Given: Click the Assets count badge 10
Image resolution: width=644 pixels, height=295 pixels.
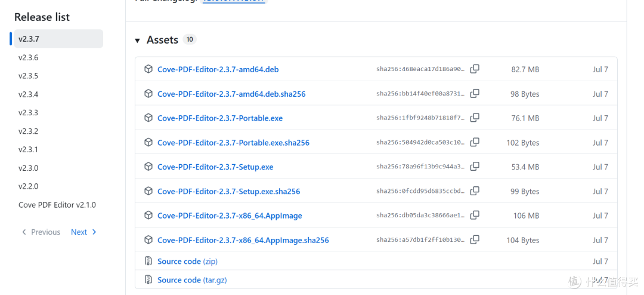Looking at the screenshot, I should (x=190, y=39).
